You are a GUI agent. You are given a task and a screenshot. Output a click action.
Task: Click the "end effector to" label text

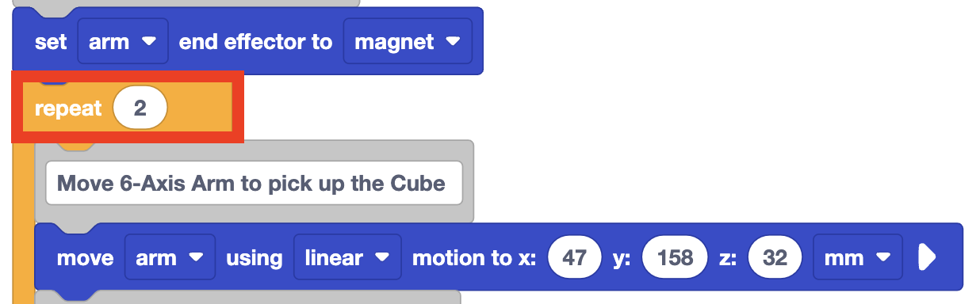tap(255, 42)
